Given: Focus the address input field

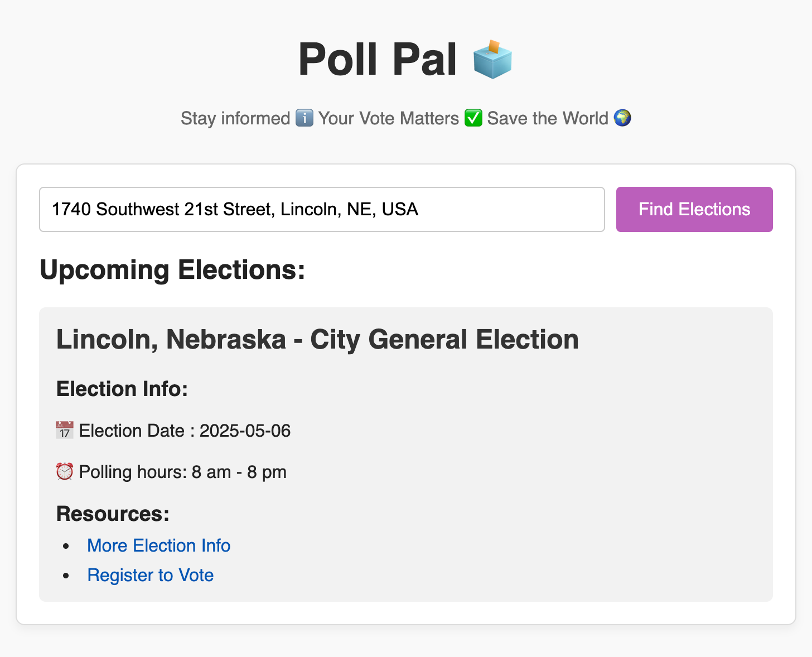Looking at the screenshot, I should pos(322,210).
